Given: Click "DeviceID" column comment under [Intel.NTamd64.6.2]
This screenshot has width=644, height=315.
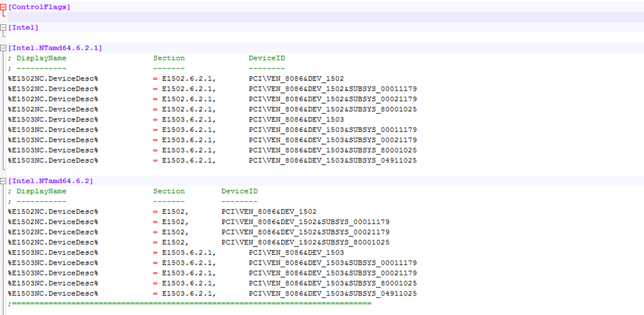Looking at the screenshot, I should click(x=240, y=191).
